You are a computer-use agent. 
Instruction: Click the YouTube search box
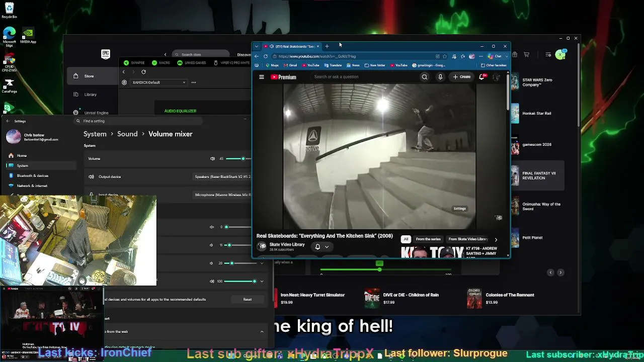[x=365, y=77]
